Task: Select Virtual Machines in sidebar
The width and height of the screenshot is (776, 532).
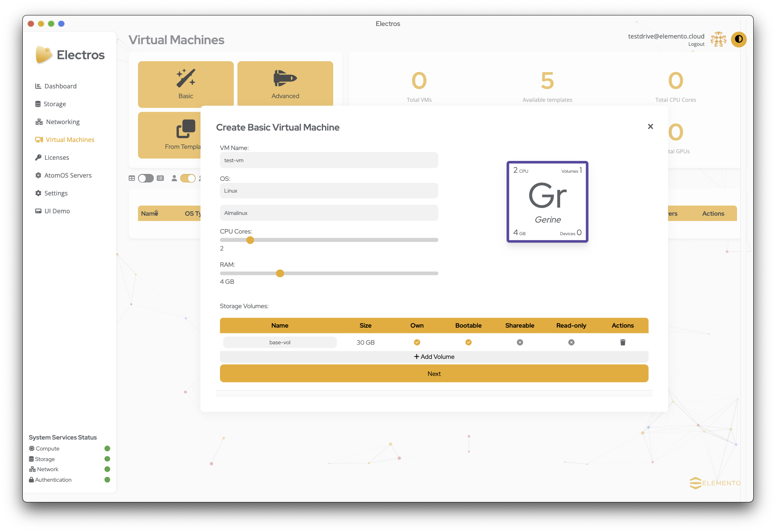Action: [x=65, y=139]
